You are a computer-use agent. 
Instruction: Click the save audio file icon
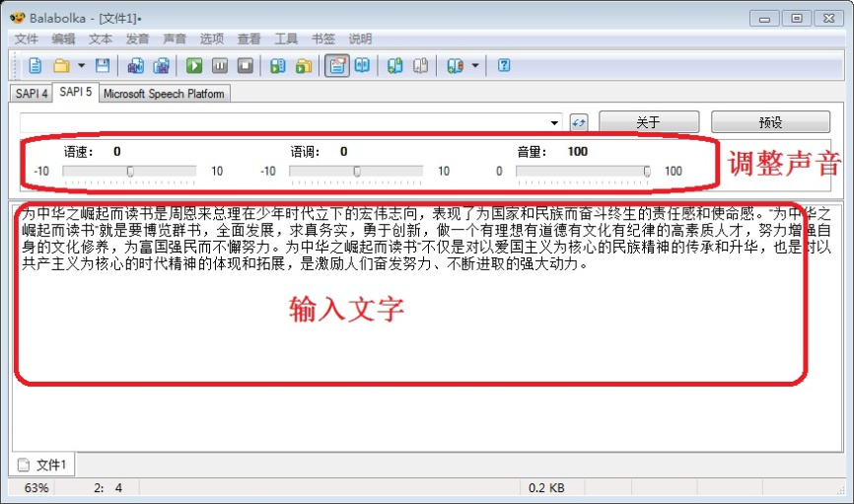pos(136,66)
